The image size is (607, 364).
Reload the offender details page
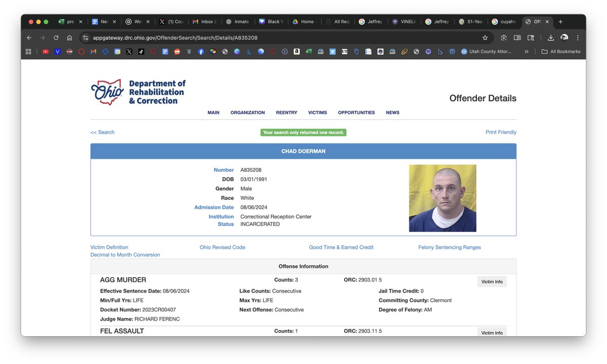point(56,37)
